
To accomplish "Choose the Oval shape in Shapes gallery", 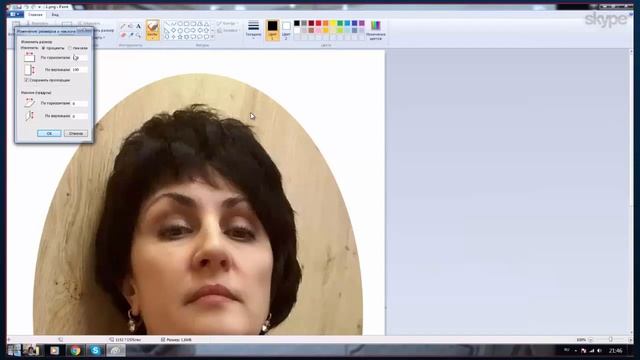I will point(180,23).
